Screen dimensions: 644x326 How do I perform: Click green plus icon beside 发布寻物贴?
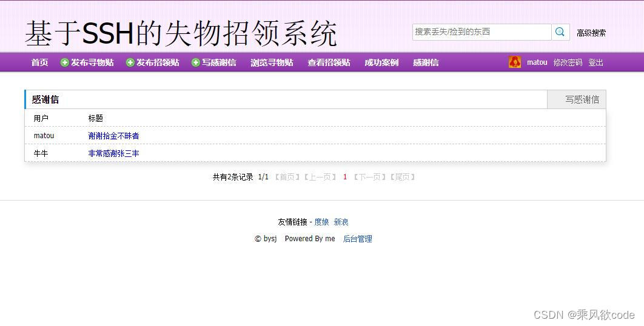pyautogui.click(x=64, y=62)
